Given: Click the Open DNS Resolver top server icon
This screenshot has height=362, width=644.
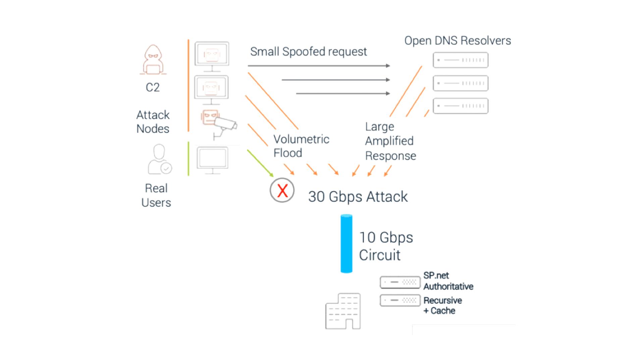Looking at the screenshot, I should [461, 60].
